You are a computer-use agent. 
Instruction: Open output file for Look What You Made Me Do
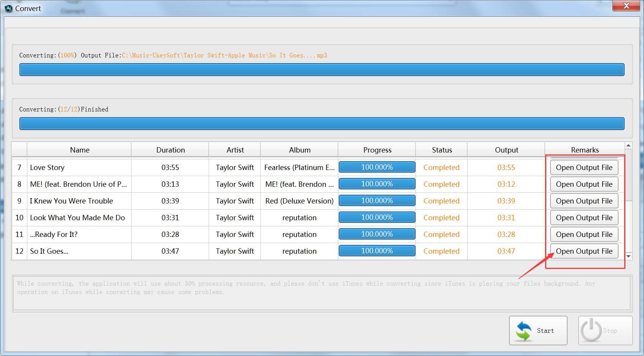[x=584, y=218]
